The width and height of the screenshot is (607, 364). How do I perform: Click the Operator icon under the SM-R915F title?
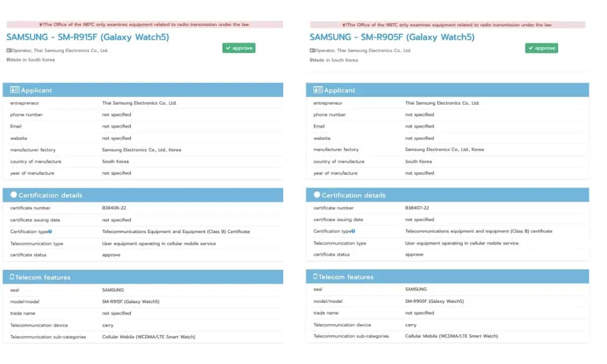coord(9,51)
